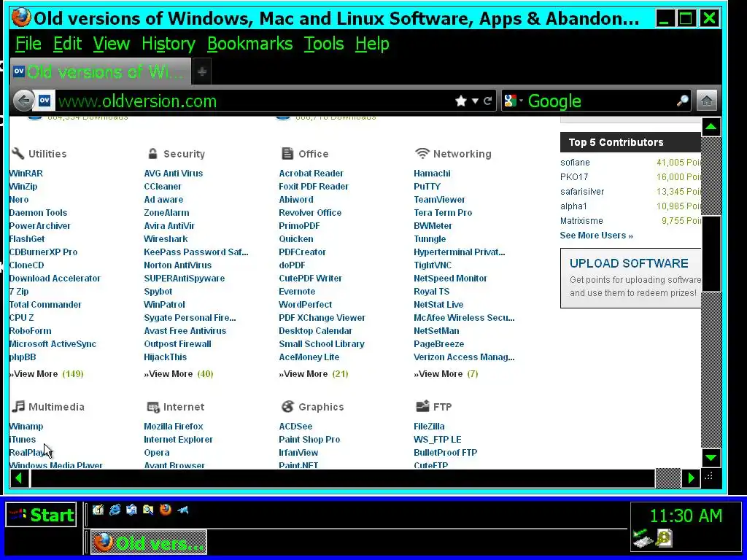Click the Show Desktop quick launch icon
Viewport: 747px width, 560px height.
pos(98,510)
